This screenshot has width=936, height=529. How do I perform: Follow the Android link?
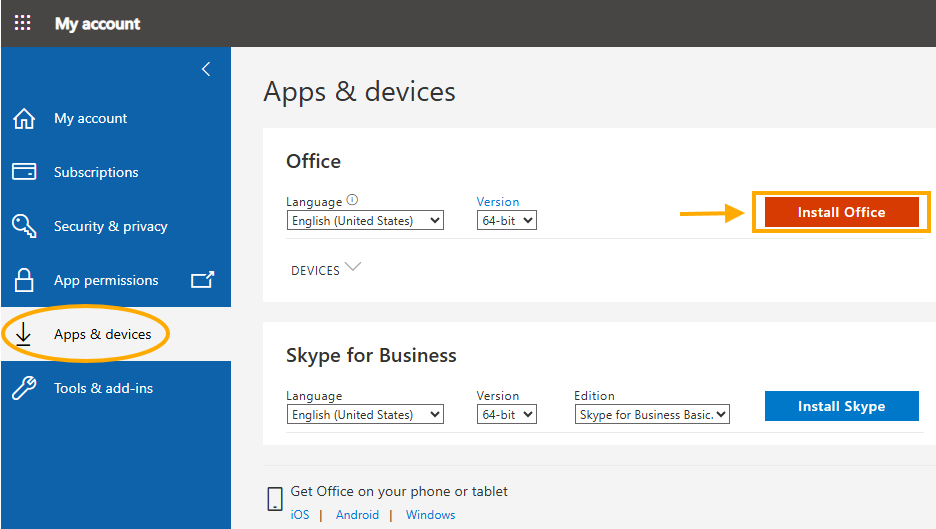click(x=357, y=515)
